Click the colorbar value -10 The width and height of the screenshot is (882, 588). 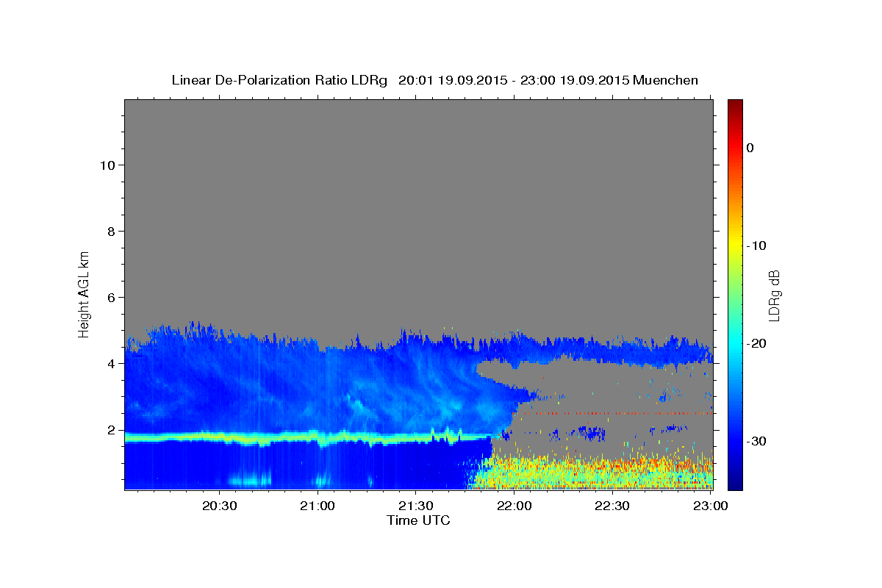(x=757, y=245)
